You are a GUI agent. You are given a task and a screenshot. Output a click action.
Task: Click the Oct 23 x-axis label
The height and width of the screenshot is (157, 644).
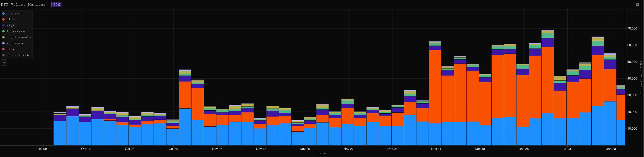pos(129,149)
